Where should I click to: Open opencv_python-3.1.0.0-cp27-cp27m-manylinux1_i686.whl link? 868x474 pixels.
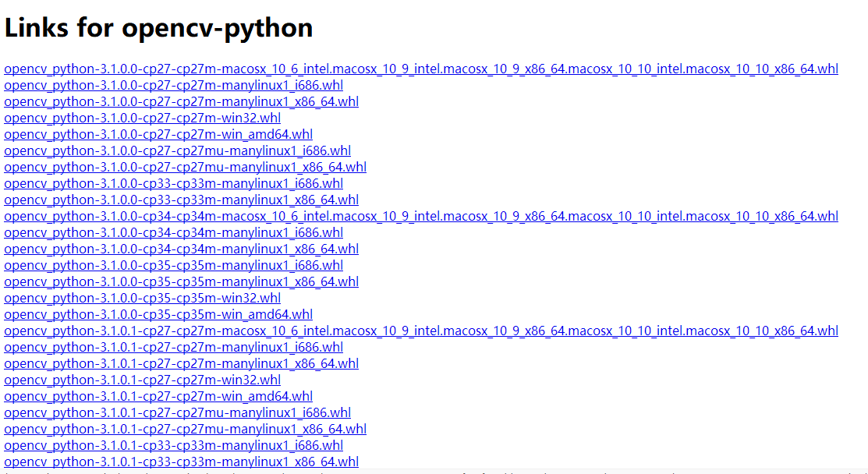[x=173, y=85]
